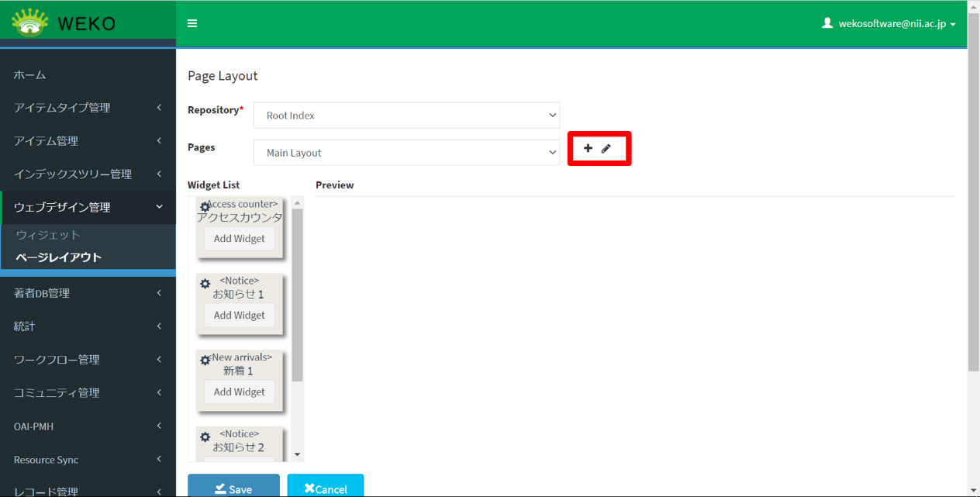This screenshot has width=980, height=497.
Task: Open gear settings on お知らせ 2 widget
Action: tap(205, 437)
